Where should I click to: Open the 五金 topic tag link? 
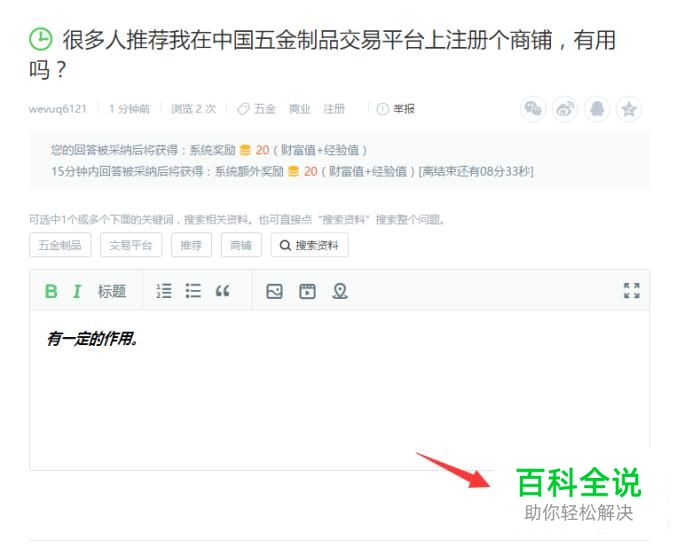pos(265,109)
